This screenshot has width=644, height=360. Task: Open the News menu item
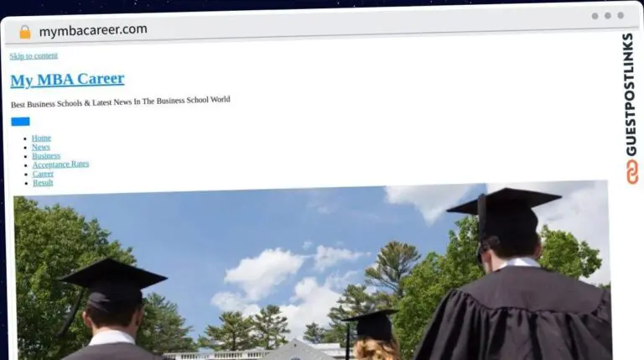tap(41, 147)
